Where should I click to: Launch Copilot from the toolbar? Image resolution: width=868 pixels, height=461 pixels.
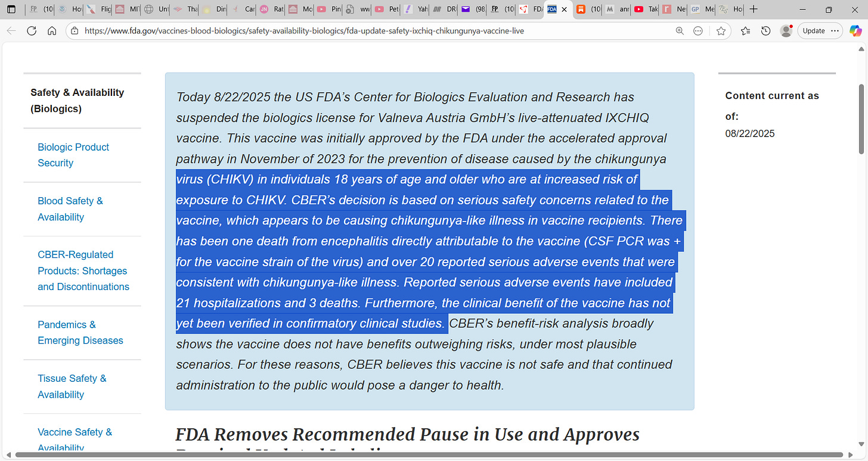(x=854, y=30)
